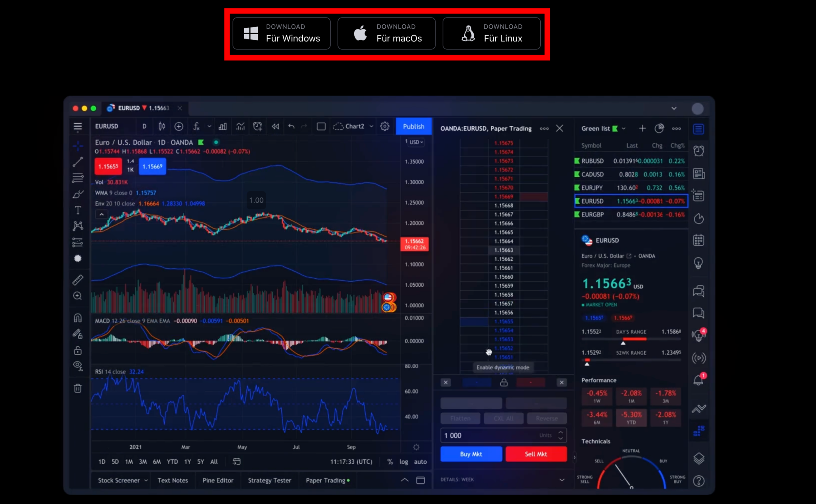
Task: Open the Strategy Tester tab
Action: [269, 480]
